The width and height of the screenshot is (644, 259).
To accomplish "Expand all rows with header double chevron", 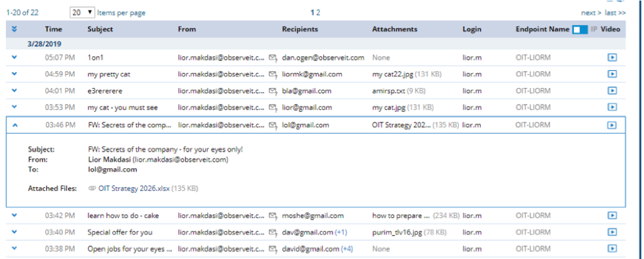I will point(15,29).
